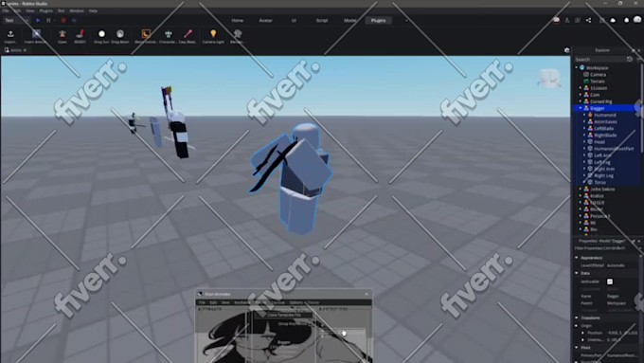Expand the Cursed Rig node
The height and width of the screenshot is (363, 644).
tap(581, 101)
